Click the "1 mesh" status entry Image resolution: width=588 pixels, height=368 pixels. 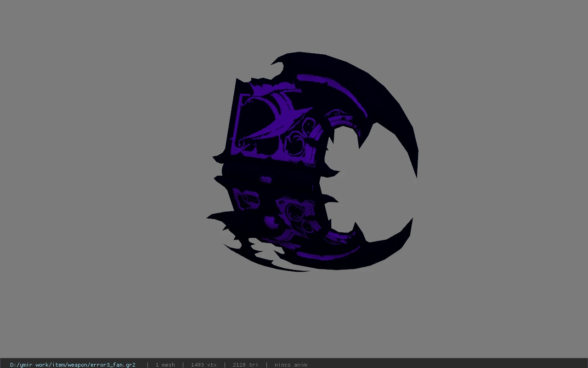tap(165, 365)
